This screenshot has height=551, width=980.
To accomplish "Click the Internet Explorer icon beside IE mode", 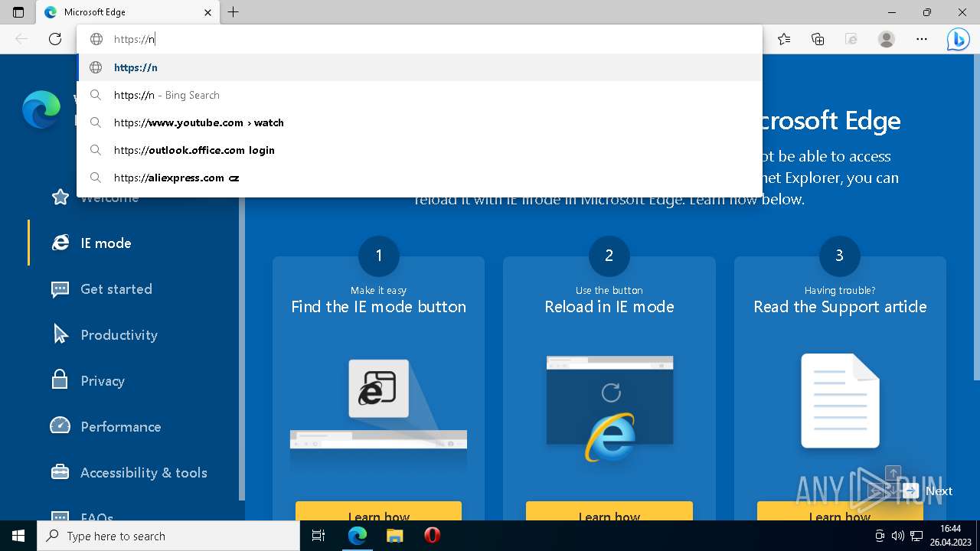I will pos(60,243).
